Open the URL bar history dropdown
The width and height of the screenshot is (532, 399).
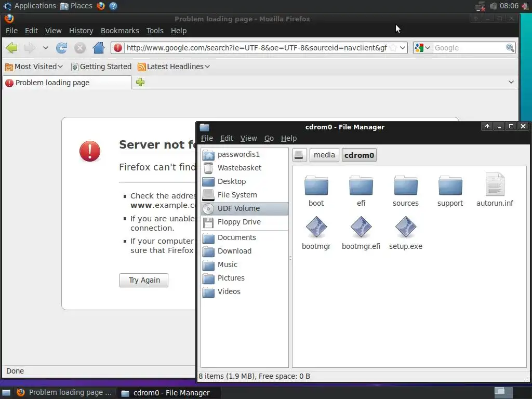pos(403,48)
